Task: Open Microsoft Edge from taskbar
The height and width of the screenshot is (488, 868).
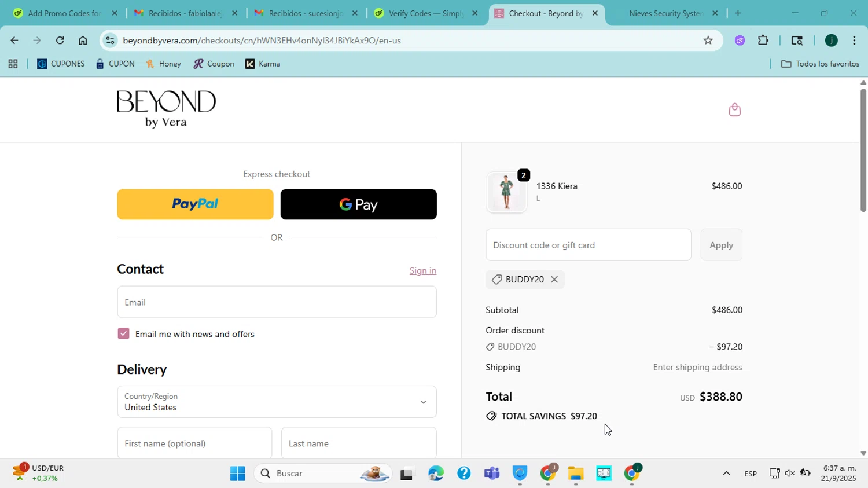Action: coord(436,474)
